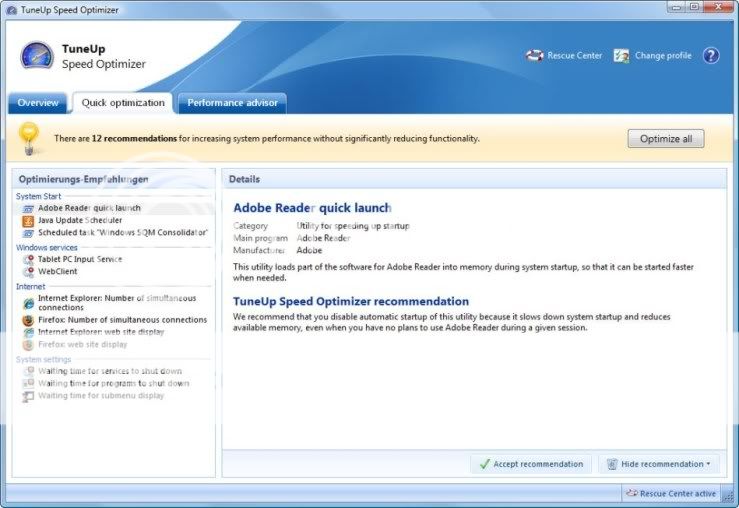Viewport: 739px width, 508px height.
Task: Click the Internet Explorer simultaneous connections icon
Action: [x=28, y=303]
